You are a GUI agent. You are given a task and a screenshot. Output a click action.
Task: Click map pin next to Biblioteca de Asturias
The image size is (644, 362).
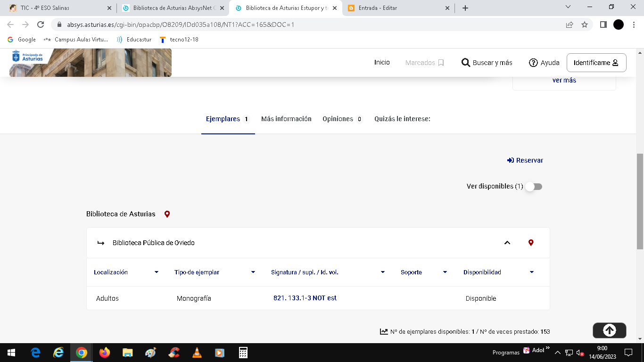[x=167, y=214]
